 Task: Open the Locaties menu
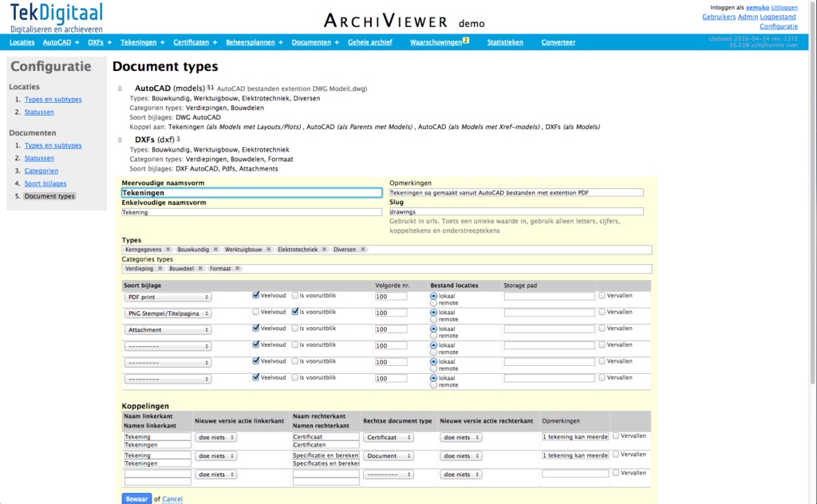click(22, 42)
